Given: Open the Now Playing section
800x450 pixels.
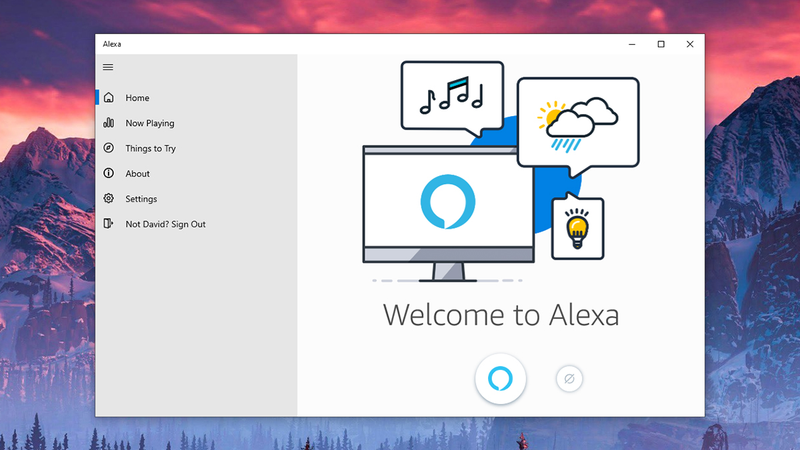Looking at the screenshot, I should coord(196,123).
